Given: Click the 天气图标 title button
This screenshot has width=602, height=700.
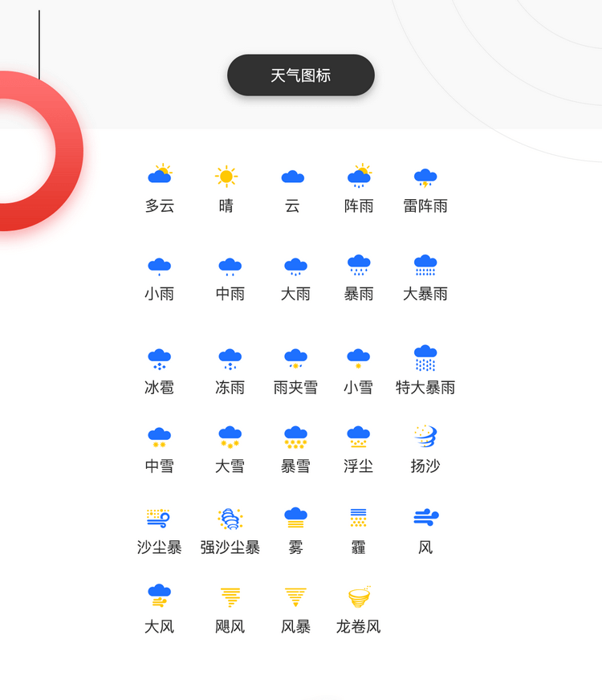Looking at the screenshot, I should (x=301, y=75).
